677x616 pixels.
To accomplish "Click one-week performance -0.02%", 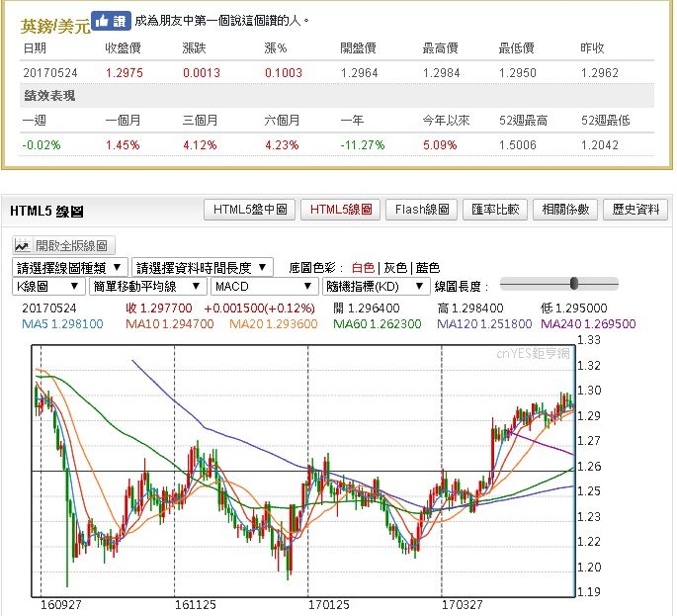I will pos(42,144).
